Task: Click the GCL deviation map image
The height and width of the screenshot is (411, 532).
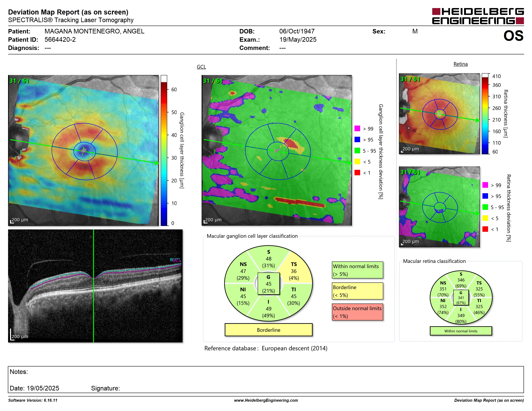Action: 277,150
